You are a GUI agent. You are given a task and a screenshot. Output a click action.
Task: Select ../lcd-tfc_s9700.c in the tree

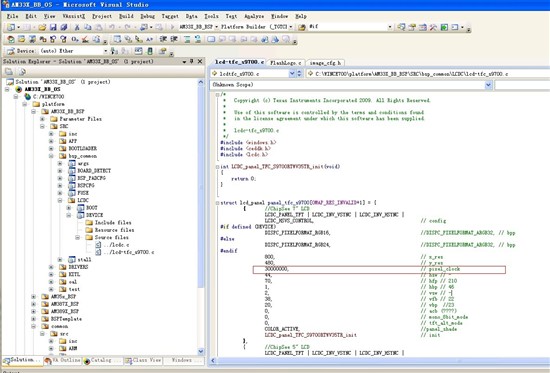pos(129,252)
